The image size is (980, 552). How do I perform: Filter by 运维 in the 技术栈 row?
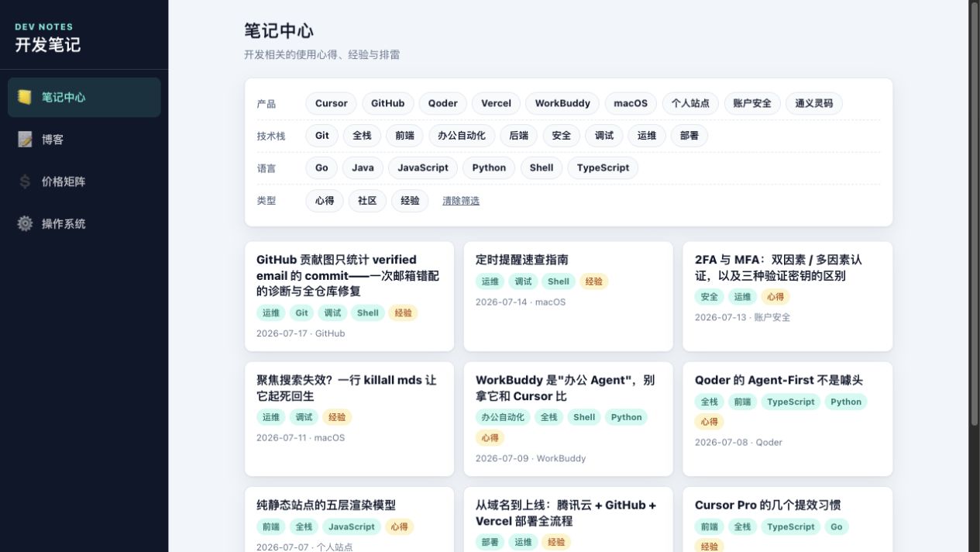tap(647, 136)
